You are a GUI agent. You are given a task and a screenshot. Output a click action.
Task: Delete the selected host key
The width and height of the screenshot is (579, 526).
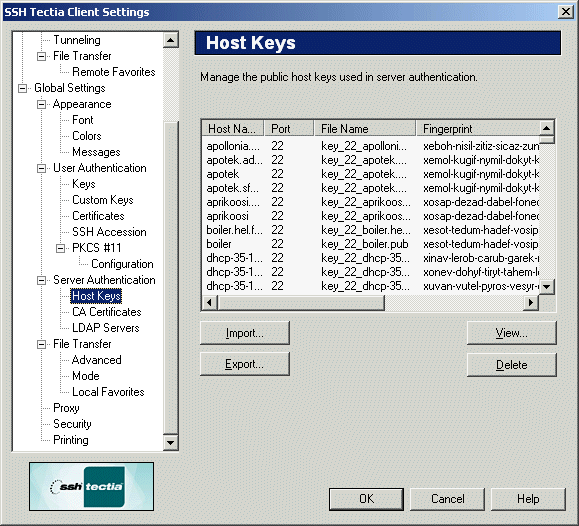(512, 365)
